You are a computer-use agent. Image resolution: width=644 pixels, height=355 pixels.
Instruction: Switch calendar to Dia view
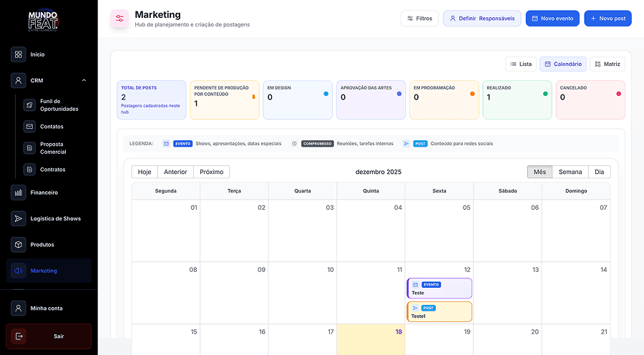tap(599, 172)
